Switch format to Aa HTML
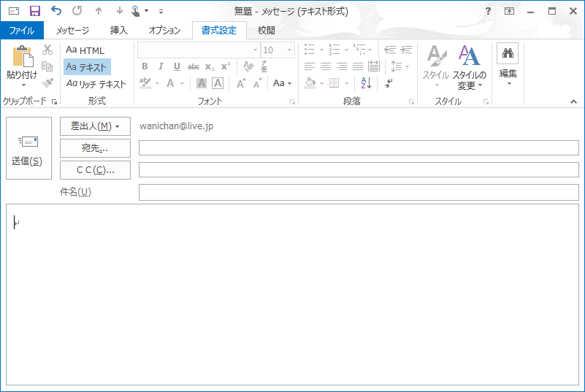The image size is (585, 392). (x=85, y=50)
